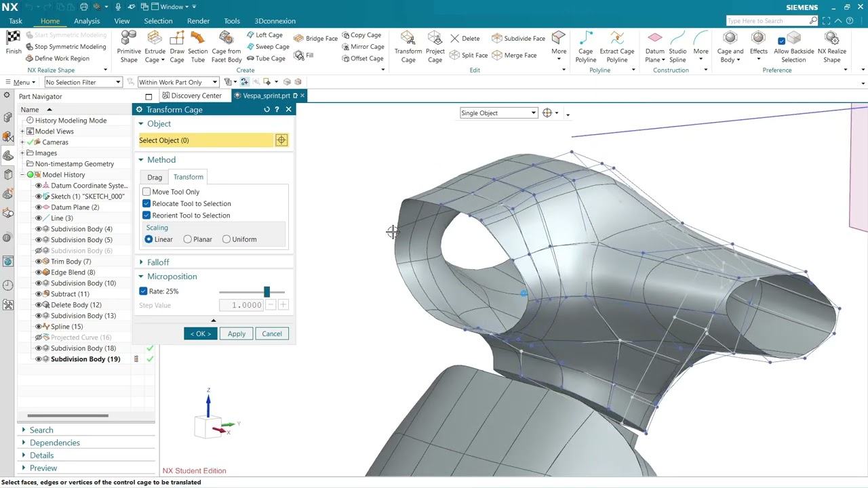868x488 pixels.
Task: Toggle the Microposition Rate checkbox
Action: [x=143, y=291]
